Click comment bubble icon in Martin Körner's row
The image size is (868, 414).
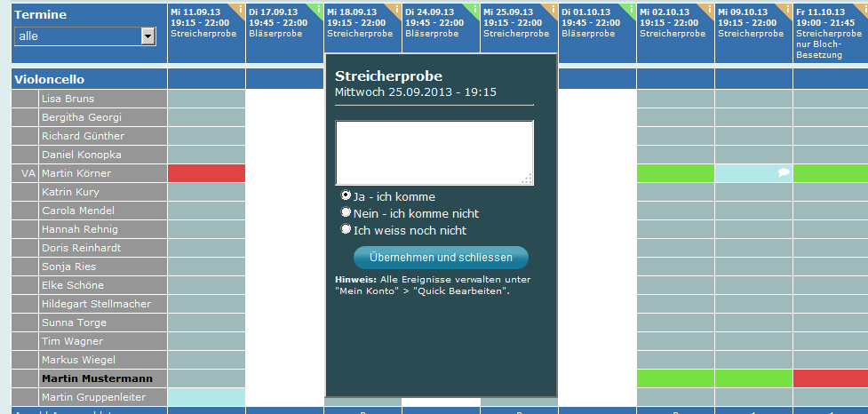784,172
